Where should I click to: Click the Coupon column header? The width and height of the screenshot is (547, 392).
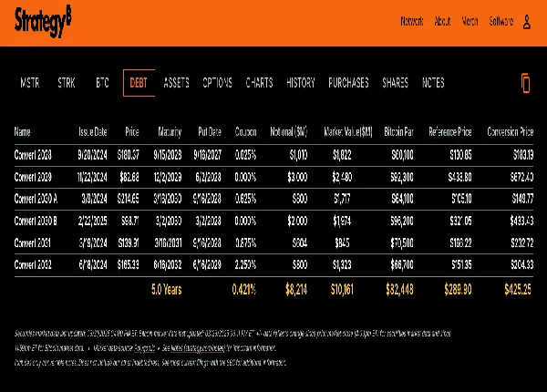[x=246, y=132]
